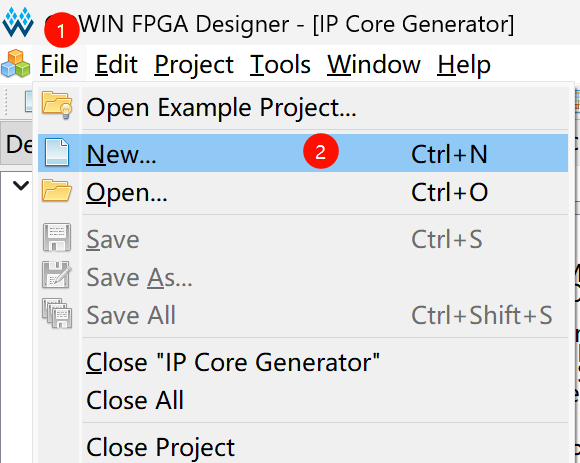Choose the New... entry in the File menu
This screenshot has width=580, height=463.
[x=303, y=153]
